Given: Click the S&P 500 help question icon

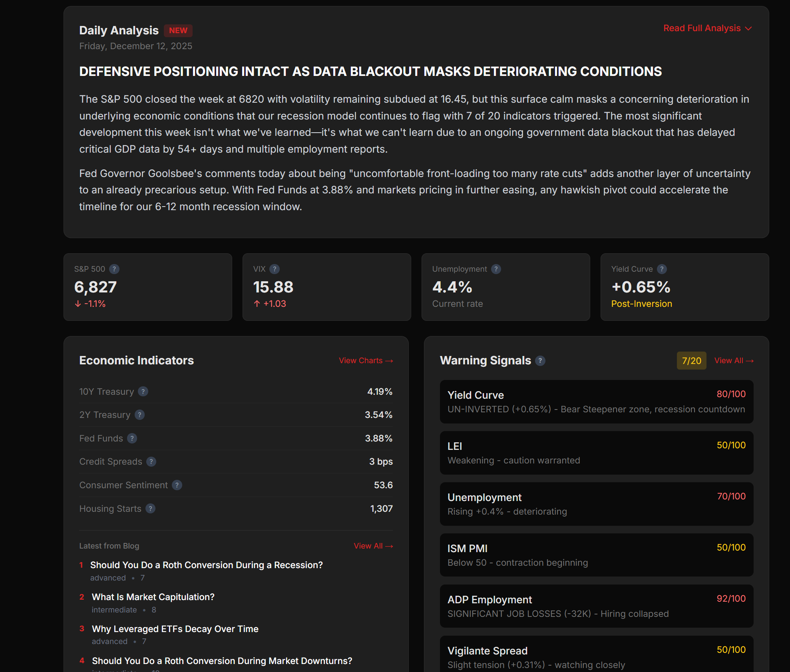Looking at the screenshot, I should (114, 269).
